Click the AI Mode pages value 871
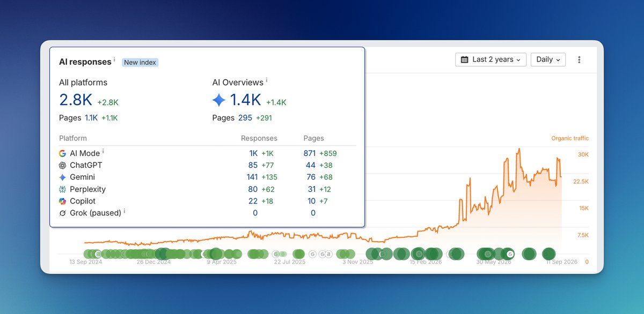 pyautogui.click(x=309, y=153)
